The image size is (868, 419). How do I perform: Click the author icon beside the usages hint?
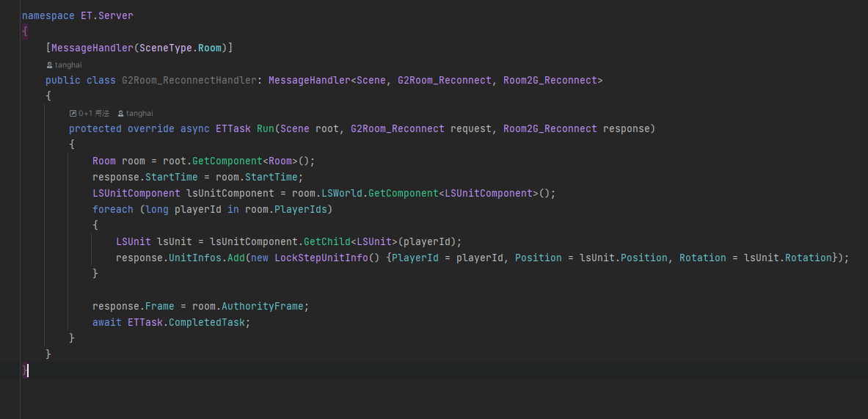point(120,114)
